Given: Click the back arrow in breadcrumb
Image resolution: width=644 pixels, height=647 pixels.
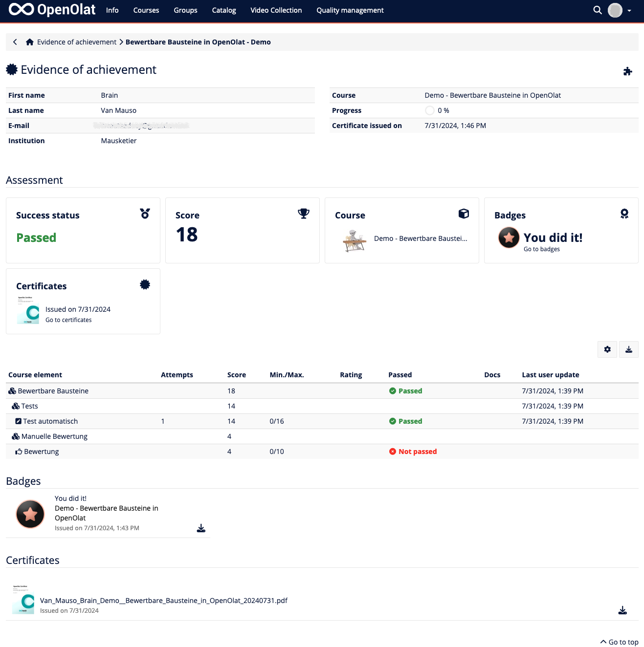Looking at the screenshot, I should (15, 42).
